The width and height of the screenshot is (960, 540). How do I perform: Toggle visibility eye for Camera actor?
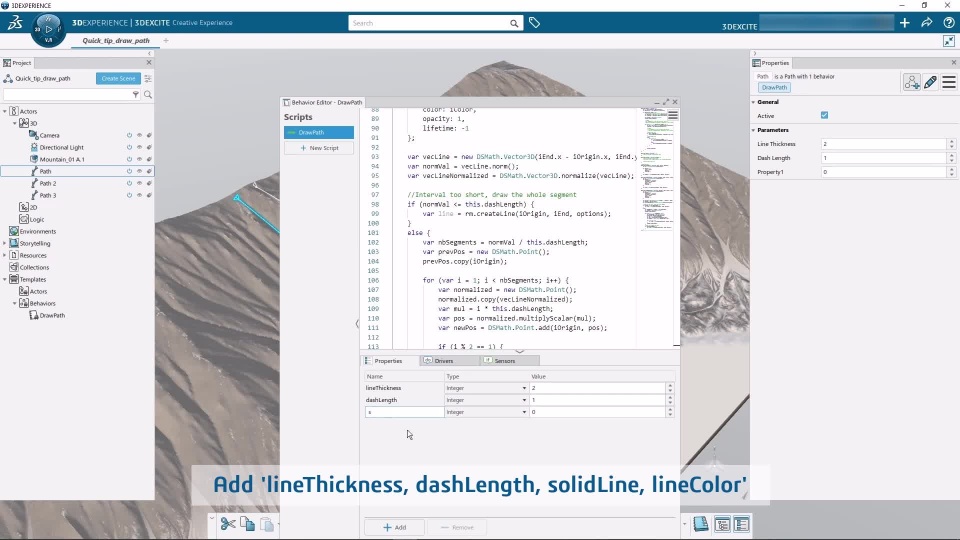[x=139, y=135]
